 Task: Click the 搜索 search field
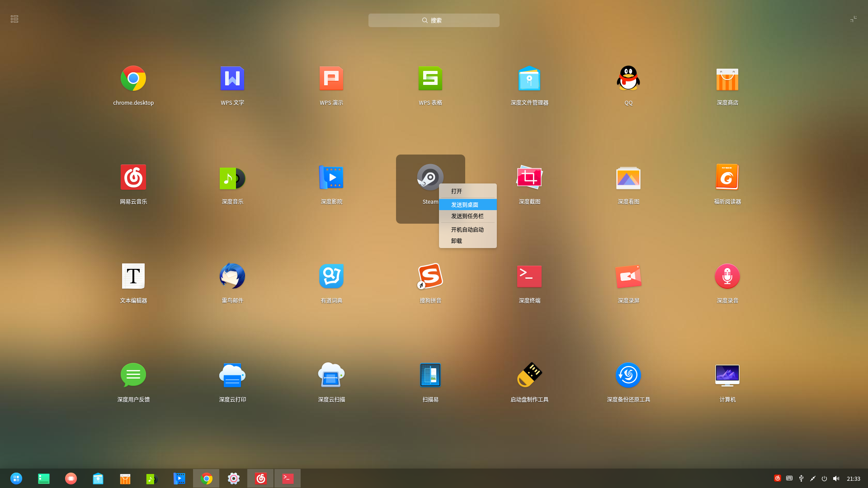(434, 20)
